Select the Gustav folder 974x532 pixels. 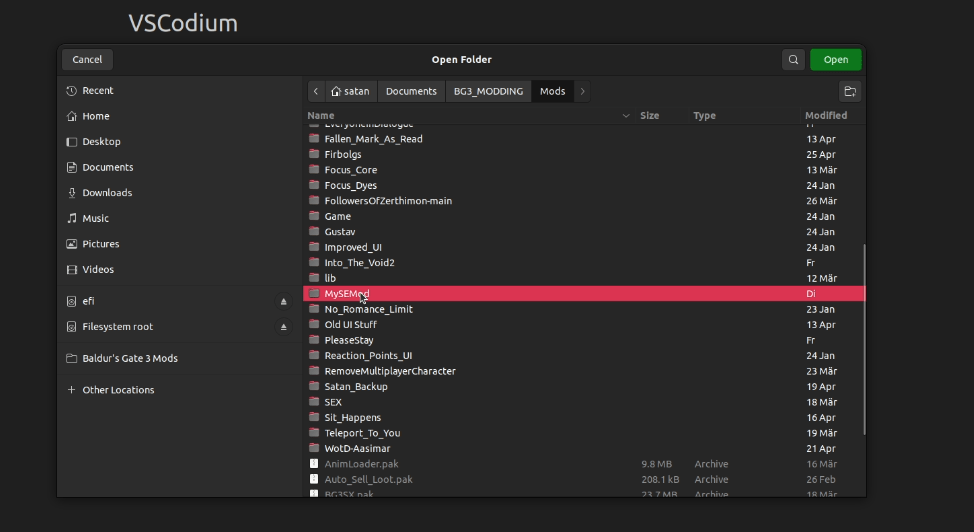pos(584,232)
